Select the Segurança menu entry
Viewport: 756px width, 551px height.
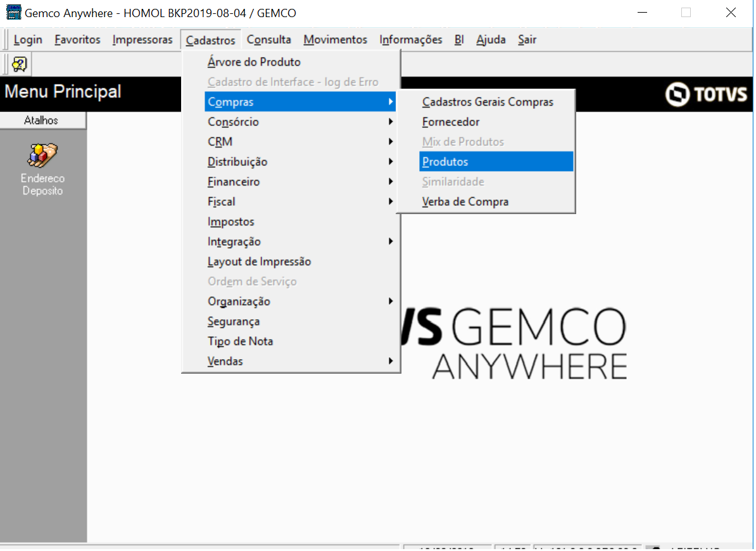pos(301,321)
